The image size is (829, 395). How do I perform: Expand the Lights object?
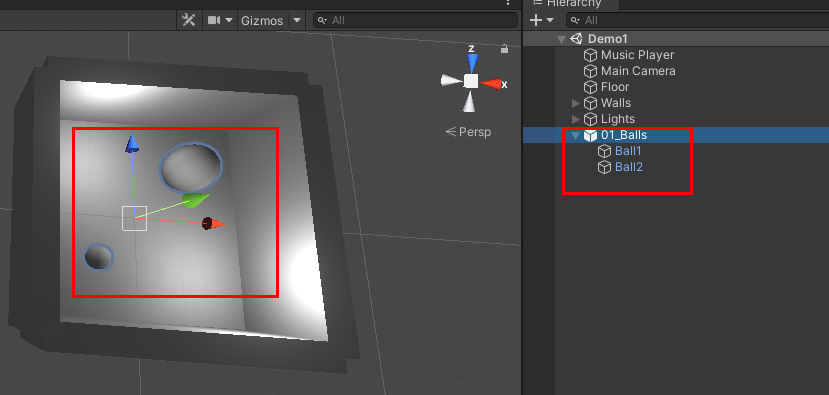pos(576,119)
